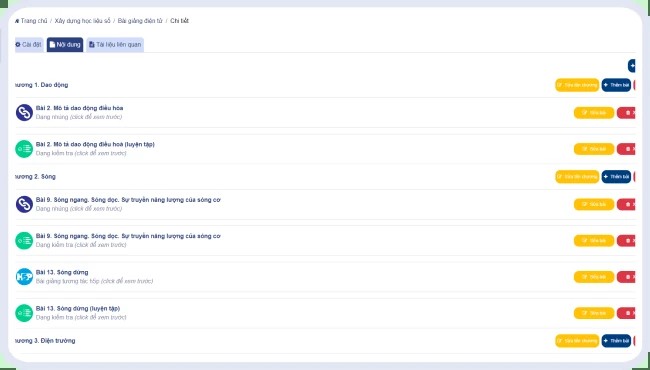Click Sửa bài for Bài 13. Sóng dừng interactive lesson

tap(594, 277)
